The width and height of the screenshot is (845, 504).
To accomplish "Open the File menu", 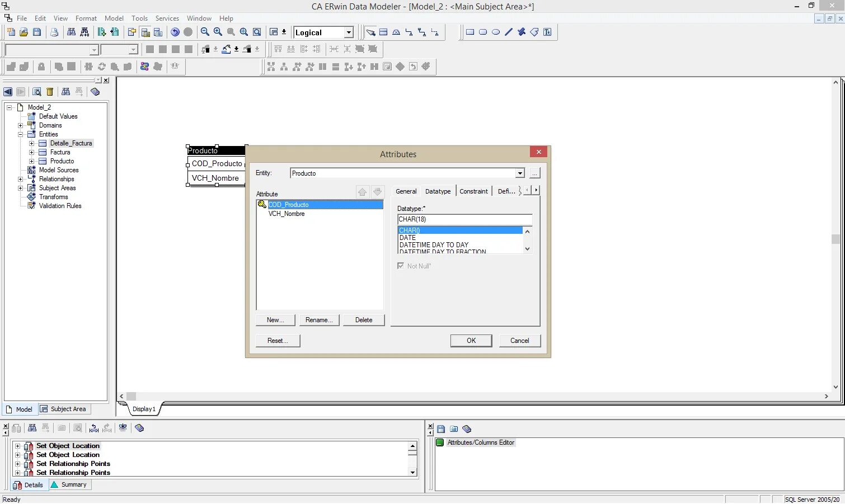I will coord(22,18).
